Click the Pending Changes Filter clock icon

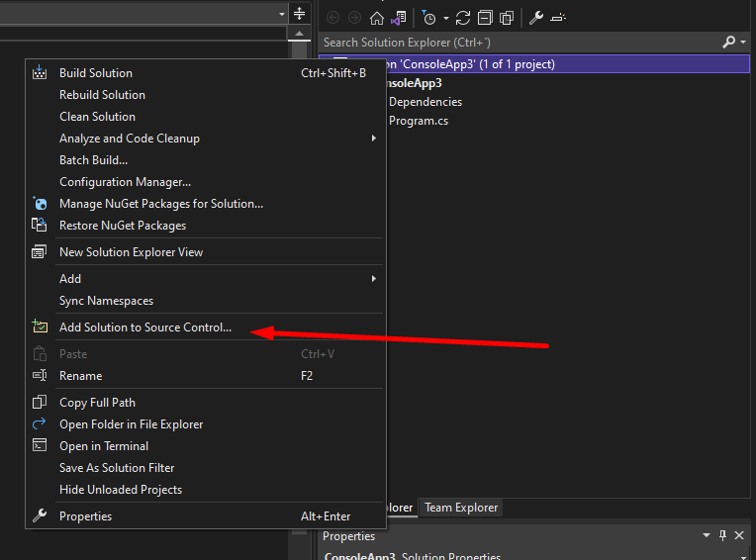click(x=427, y=18)
